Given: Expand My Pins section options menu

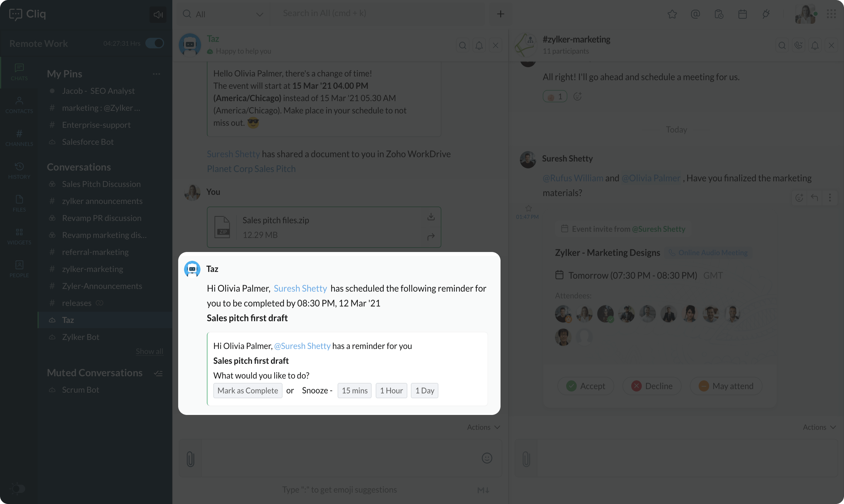Looking at the screenshot, I should [157, 73].
